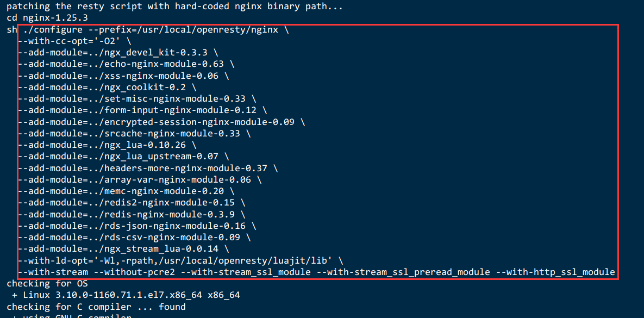
Task: Click the ngx_lua_upstream-0.07 line
Action: [x=123, y=157]
